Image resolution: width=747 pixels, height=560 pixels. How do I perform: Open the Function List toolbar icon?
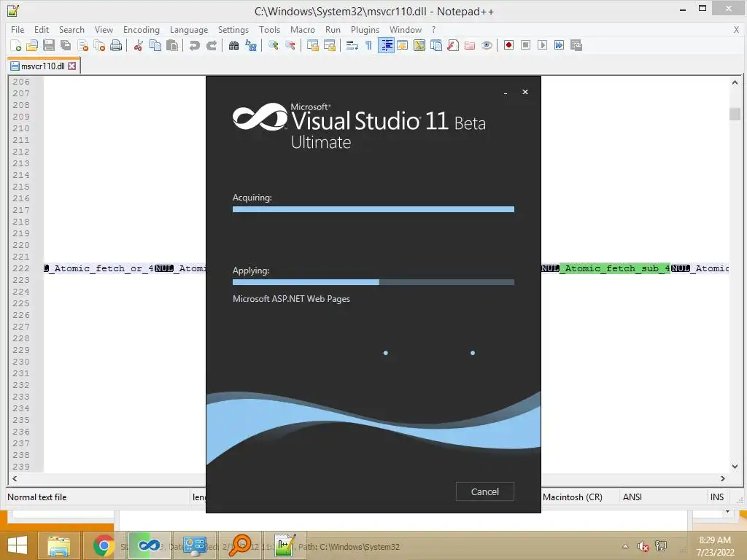pos(453,45)
